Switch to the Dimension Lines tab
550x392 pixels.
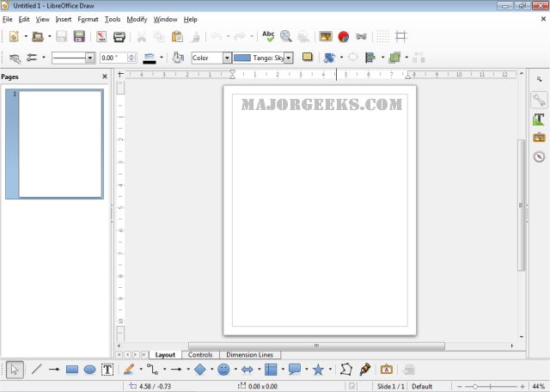[250, 355]
